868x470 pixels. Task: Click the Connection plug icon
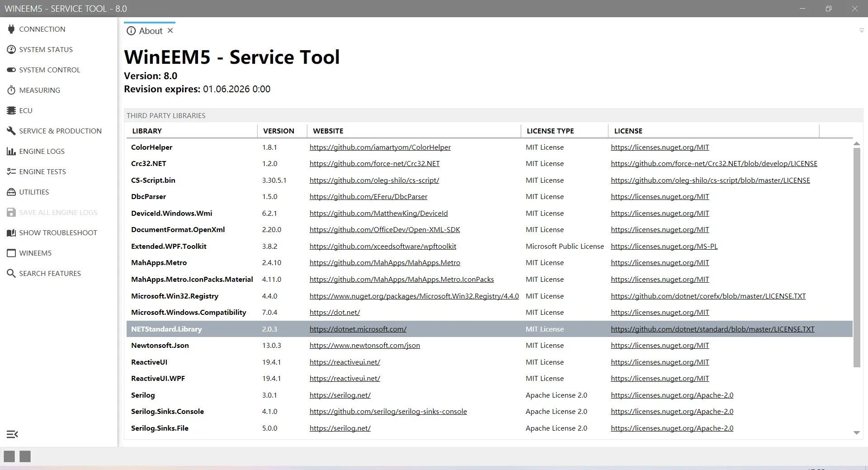(11, 29)
